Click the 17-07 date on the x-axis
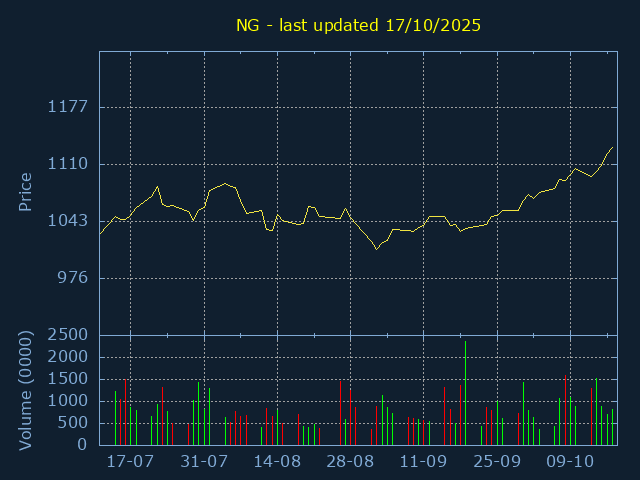Image resolution: width=640 pixels, height=480 pixels. pos(130,463)
